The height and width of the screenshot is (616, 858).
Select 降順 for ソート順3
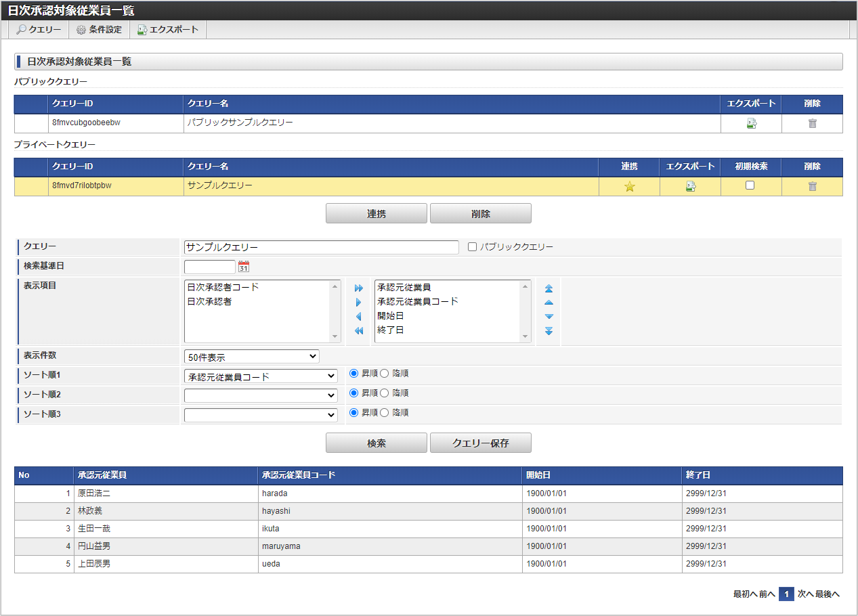pyautogui.click(x=385, y=412)
